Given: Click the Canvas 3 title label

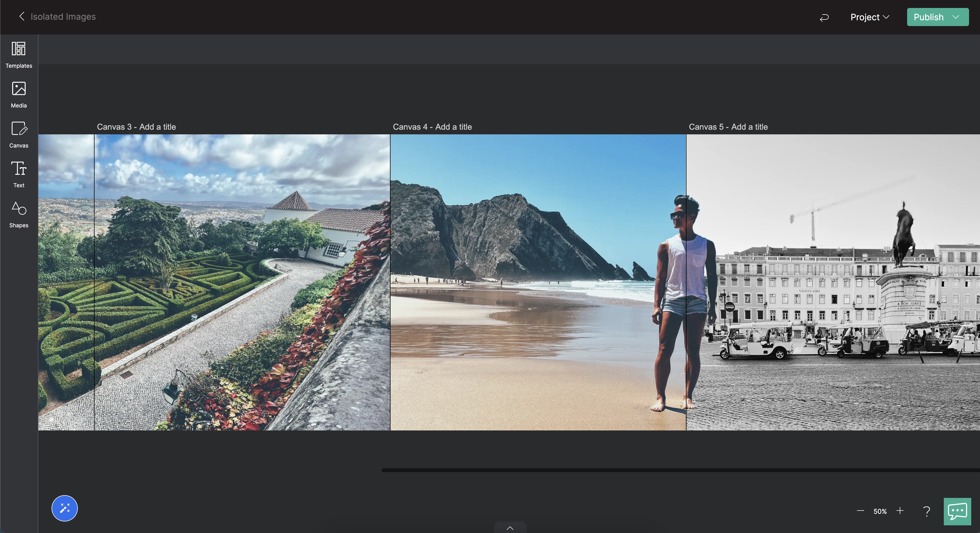Looking at the screenshot, I should coord(136,127).
